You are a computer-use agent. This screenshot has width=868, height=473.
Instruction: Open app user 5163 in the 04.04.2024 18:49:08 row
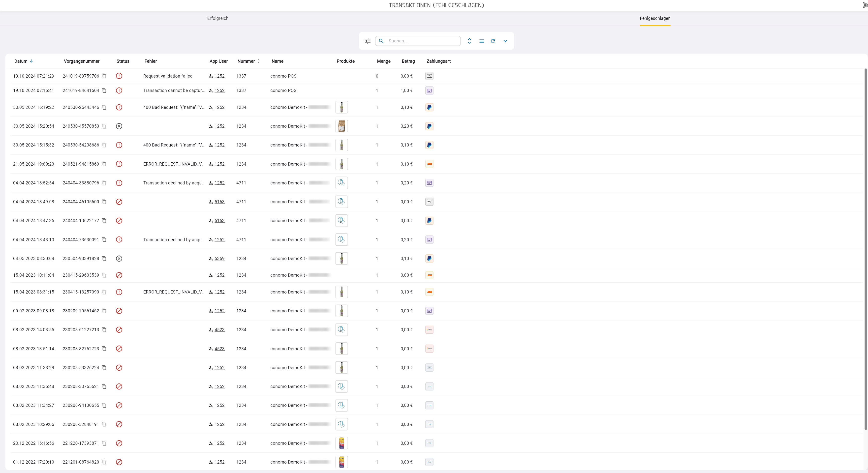[219, 202]
